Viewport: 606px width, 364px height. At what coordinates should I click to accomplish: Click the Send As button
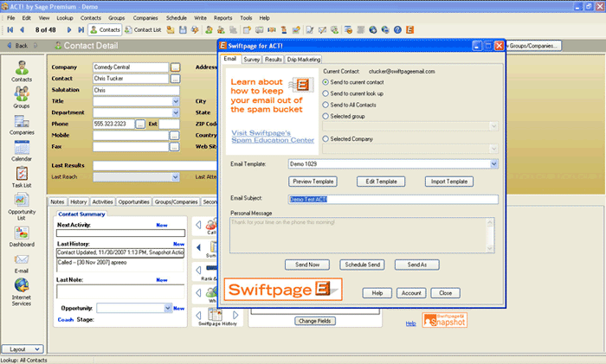tap(417, 265)
